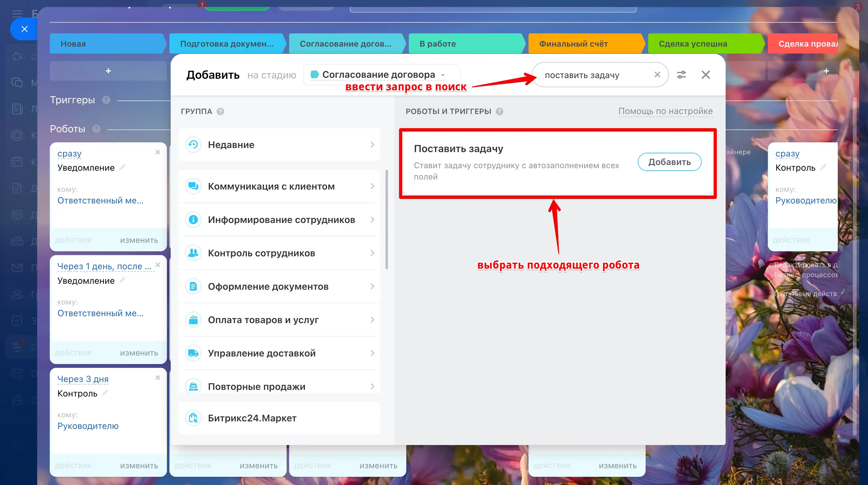Click the Битрикс24.Маркет shopping bag icon
This screenshot has height=485, width=868.
coord(193,418)
